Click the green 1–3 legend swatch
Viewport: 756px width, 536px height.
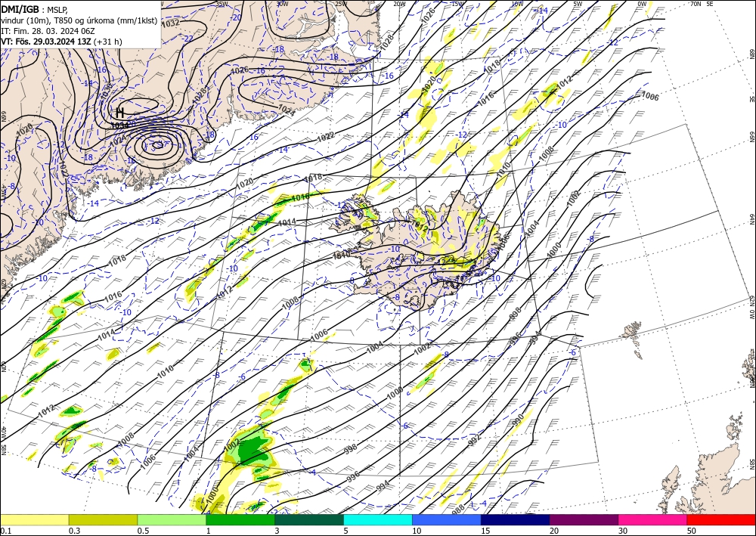240,519
